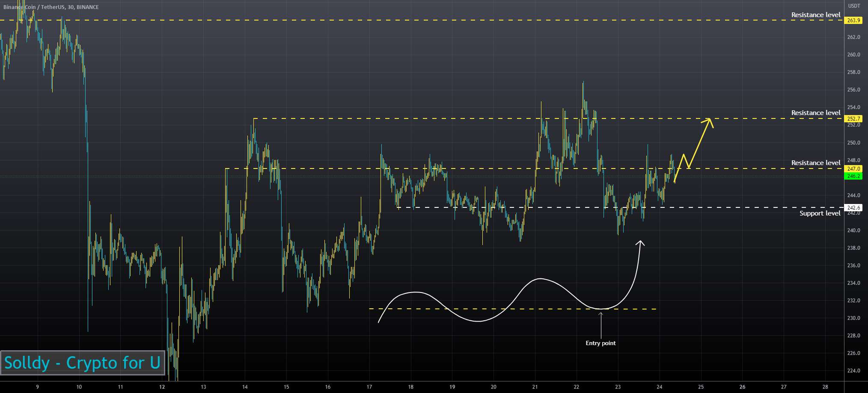Image resolution: width=868 pixels, height=393 pixels.
Task: Click date 24 on the time axis
Action: [x=660, y=387]
